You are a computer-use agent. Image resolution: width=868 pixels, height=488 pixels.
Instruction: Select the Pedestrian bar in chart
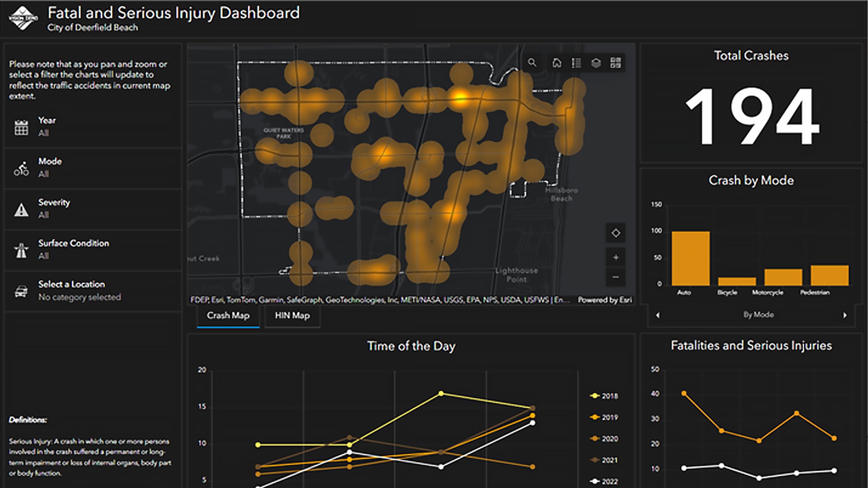coord(830,275)
